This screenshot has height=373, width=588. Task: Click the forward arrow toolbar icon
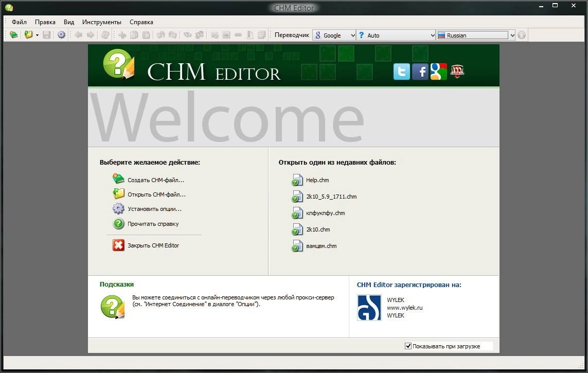coord(91,35)
